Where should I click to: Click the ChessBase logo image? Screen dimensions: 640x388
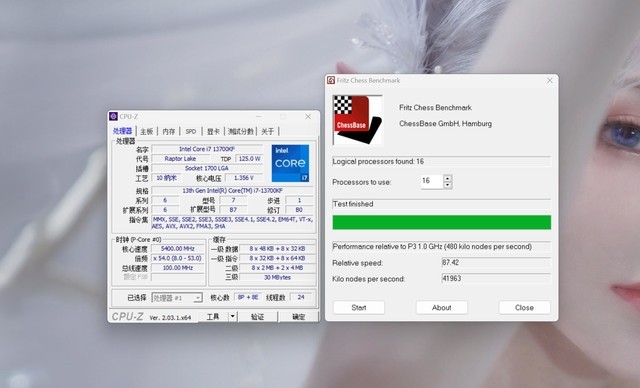[x=358, y=120]
